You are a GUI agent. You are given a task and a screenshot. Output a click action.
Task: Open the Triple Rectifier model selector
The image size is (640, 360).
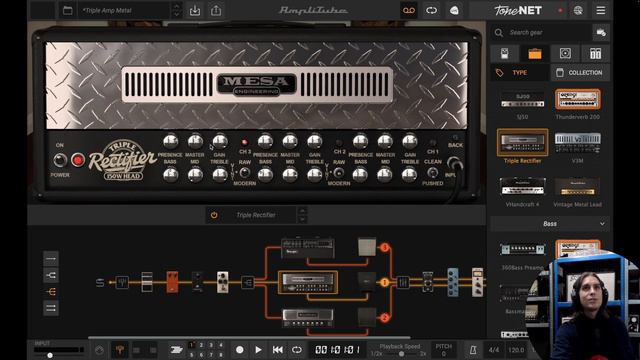(x=256, y=215)
